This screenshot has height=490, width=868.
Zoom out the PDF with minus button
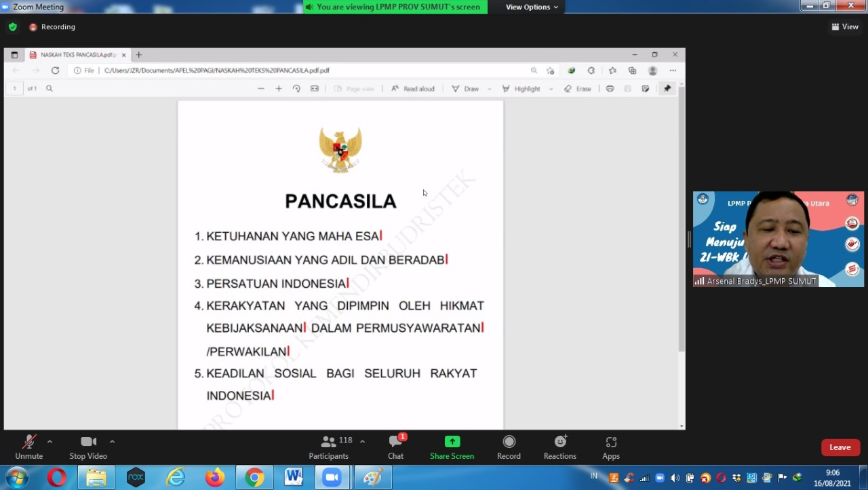click(261, 89)
